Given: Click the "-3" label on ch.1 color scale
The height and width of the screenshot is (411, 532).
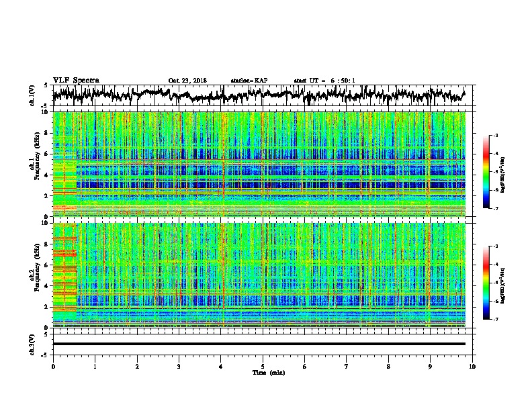Looking at the screenshot, I should point(495,135).
